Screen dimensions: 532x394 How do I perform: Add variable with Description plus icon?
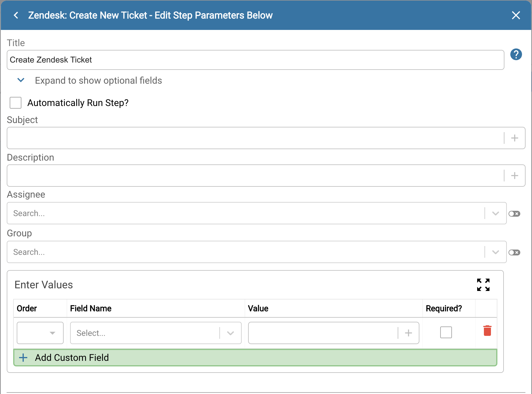[x=515, y=176]
